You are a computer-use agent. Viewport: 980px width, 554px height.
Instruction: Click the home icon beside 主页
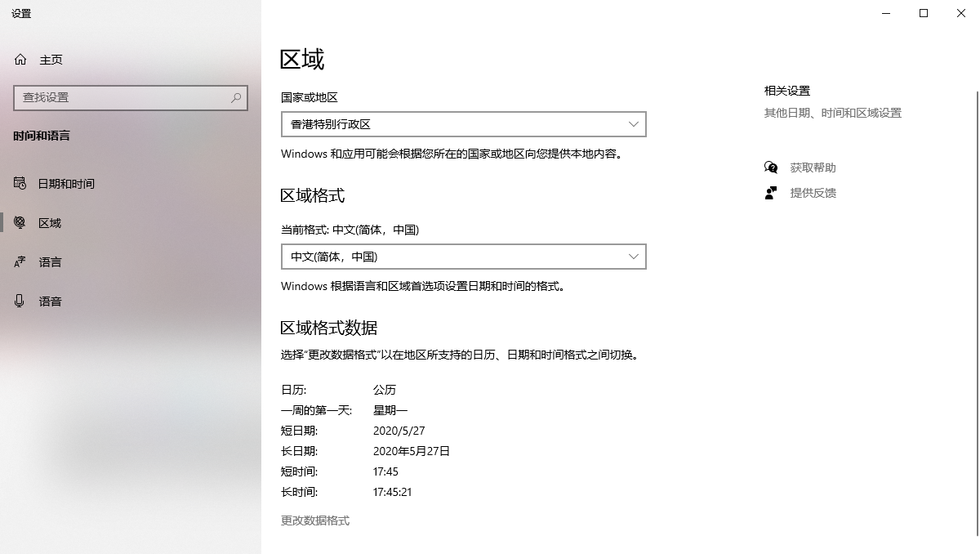click(x=20, y=60)
